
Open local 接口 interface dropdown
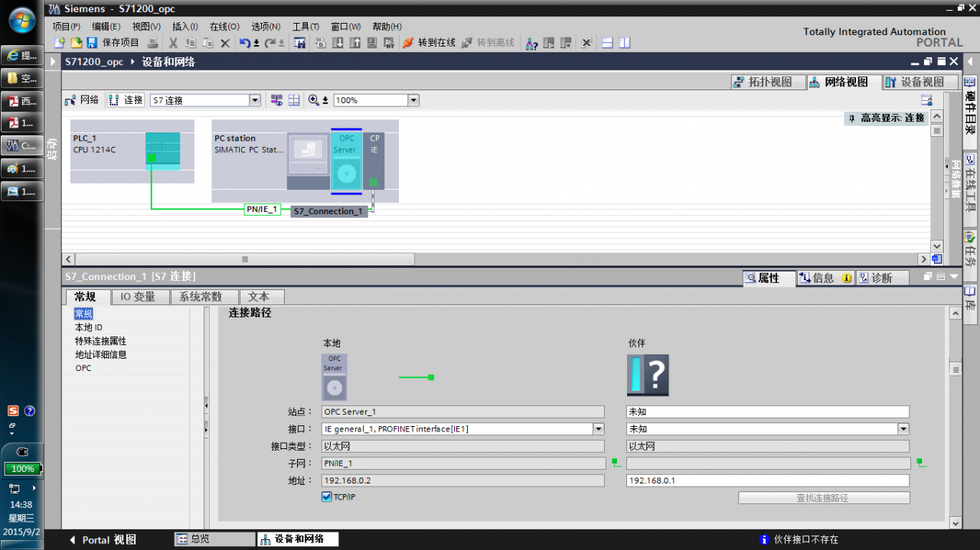click(x=599, y=429)
